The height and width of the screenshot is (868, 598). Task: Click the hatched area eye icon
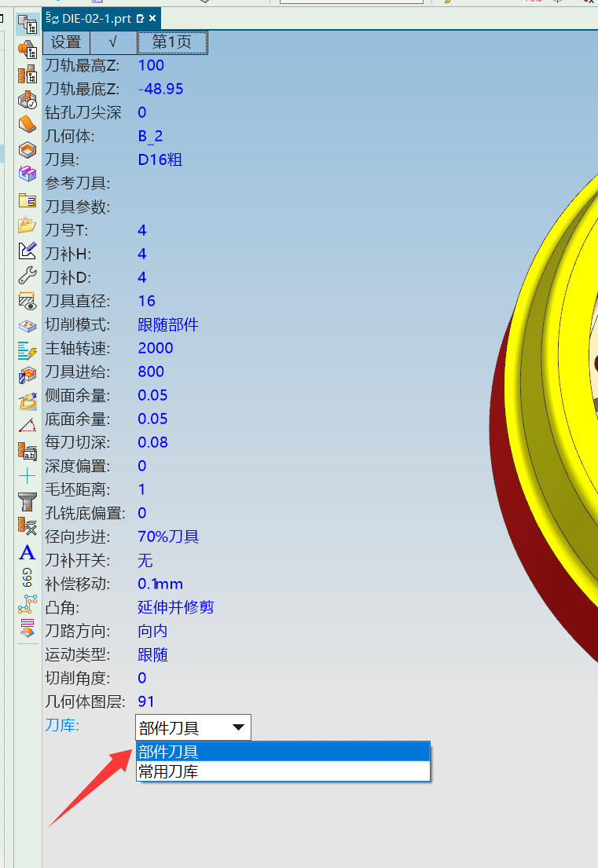tap(28, 301)
